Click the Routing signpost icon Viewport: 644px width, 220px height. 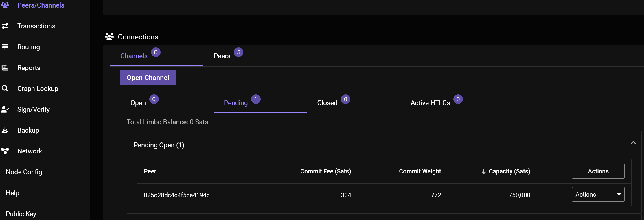5,47
